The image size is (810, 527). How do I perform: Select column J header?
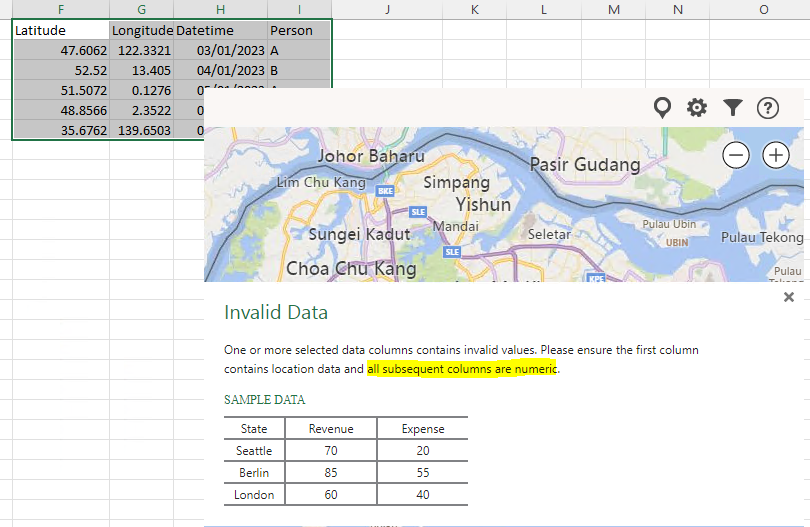tap(387, 9)
